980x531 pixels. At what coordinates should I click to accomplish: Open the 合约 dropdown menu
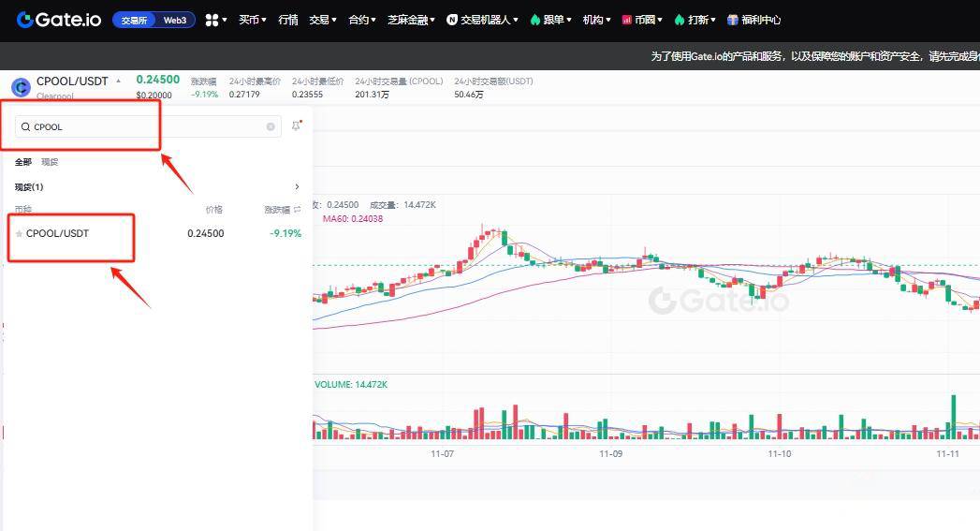(361, 20)
